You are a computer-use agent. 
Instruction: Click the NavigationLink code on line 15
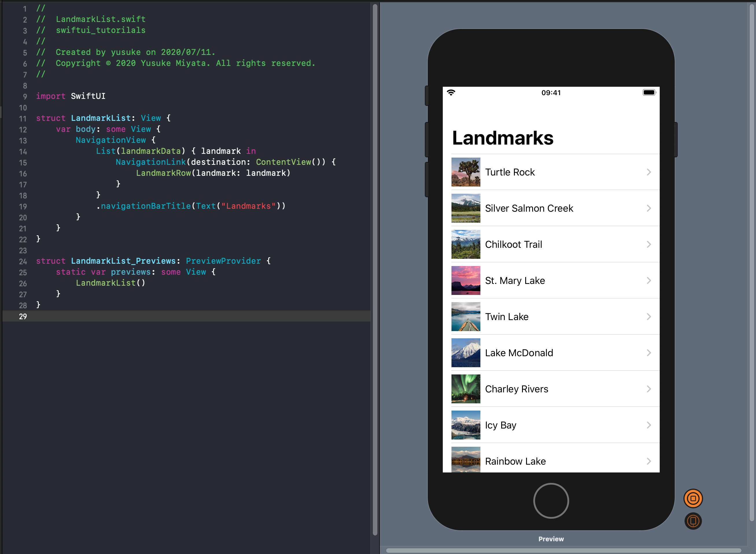(x=151, y=162)
